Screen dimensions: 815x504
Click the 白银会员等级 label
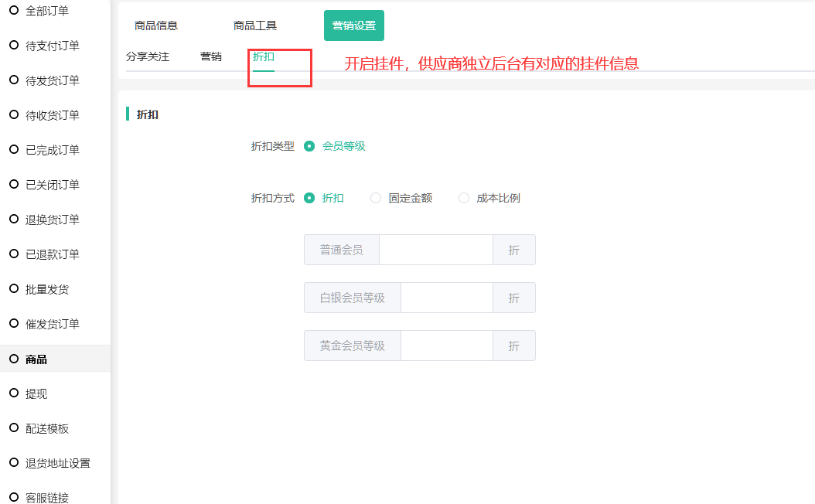pos(353,298)
